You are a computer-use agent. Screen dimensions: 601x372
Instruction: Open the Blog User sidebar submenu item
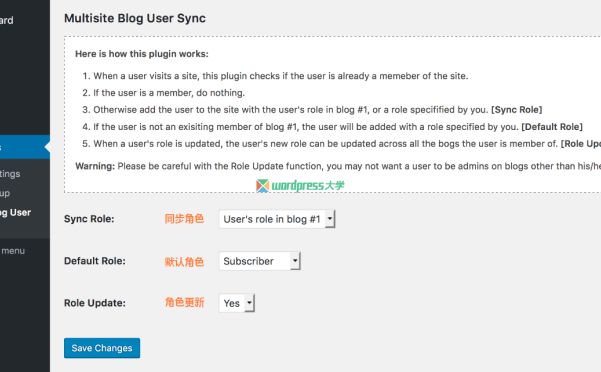15,213
